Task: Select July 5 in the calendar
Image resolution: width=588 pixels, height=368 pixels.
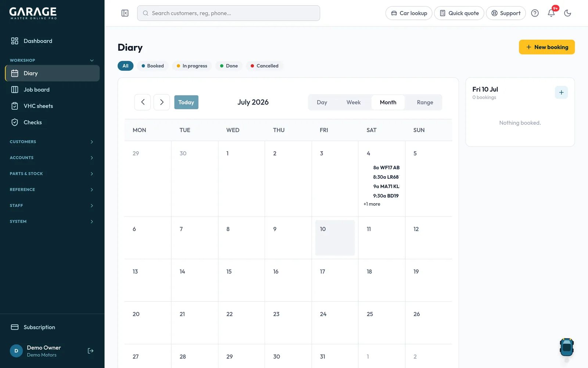Action: (x=429, y=178)
